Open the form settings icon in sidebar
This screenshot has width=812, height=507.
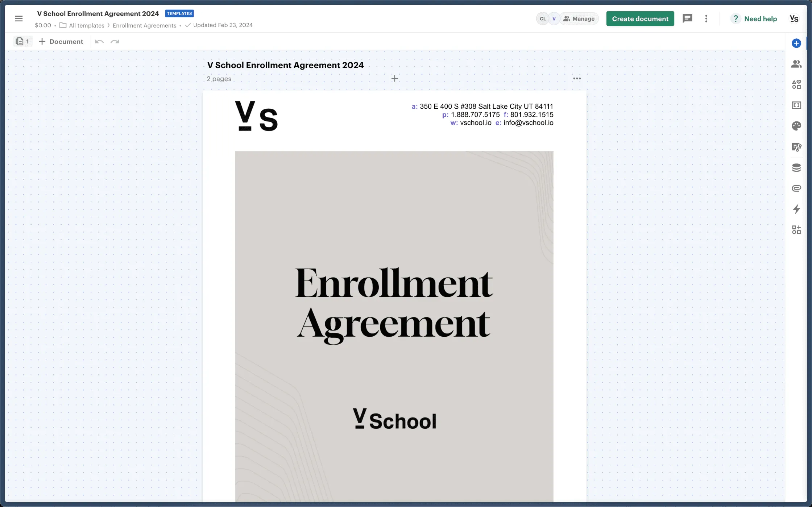click(796, 147)
